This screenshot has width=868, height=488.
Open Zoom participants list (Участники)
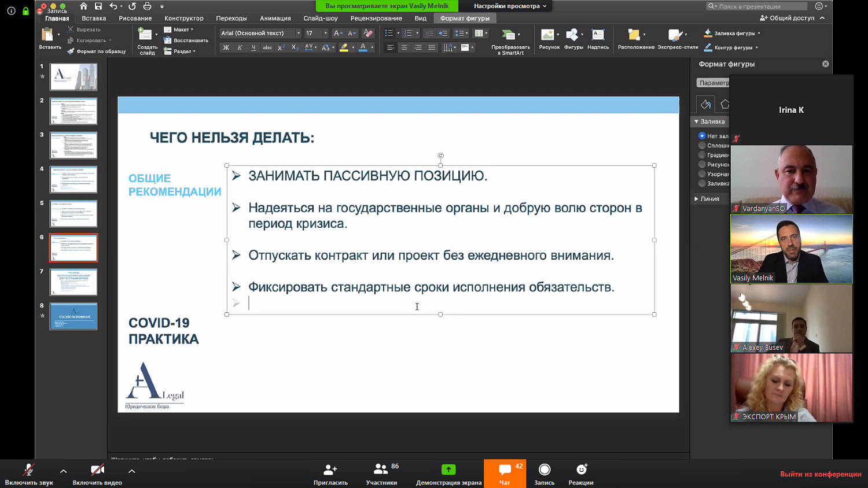coord(382,474)
